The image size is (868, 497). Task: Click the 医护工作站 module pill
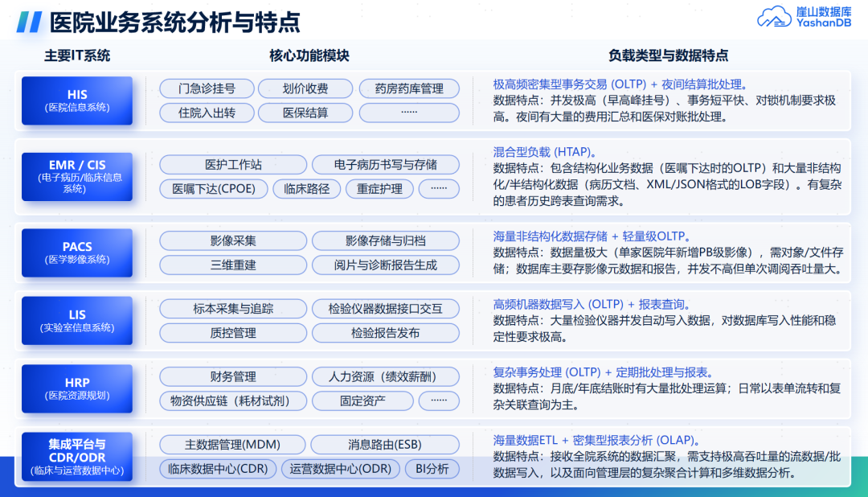pos(233,165)
